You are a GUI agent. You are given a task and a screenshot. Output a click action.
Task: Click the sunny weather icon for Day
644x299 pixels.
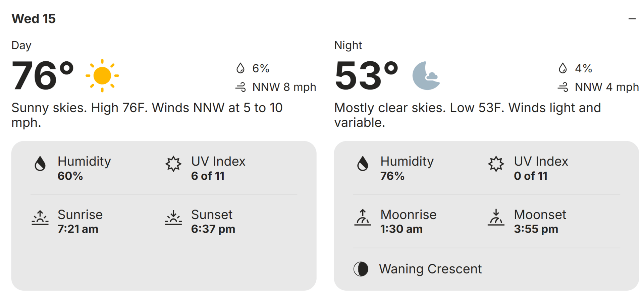[102, 76]
